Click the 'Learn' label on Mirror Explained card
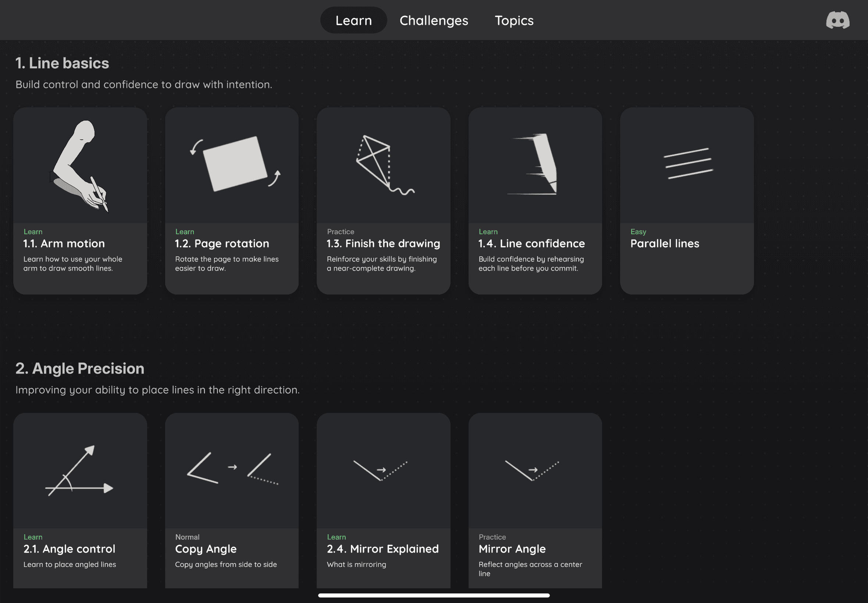Screen dimensions: 868x603 [336, 537]
